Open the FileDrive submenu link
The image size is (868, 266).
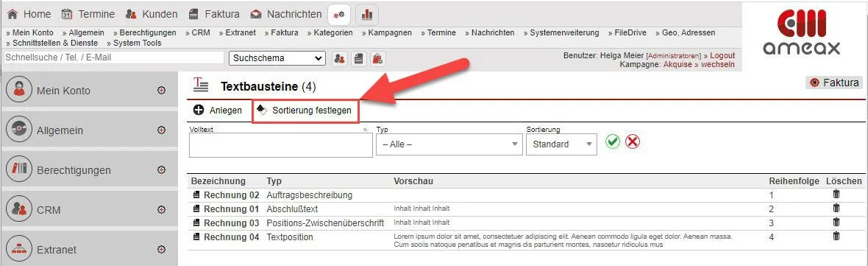pyautogui.click(x=627, y=32)
